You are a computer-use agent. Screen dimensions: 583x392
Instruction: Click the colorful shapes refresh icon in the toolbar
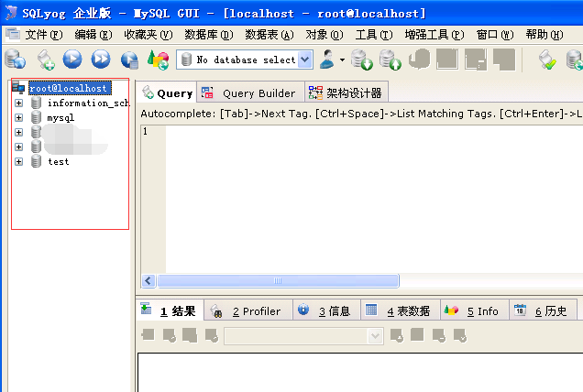point(159,60)
